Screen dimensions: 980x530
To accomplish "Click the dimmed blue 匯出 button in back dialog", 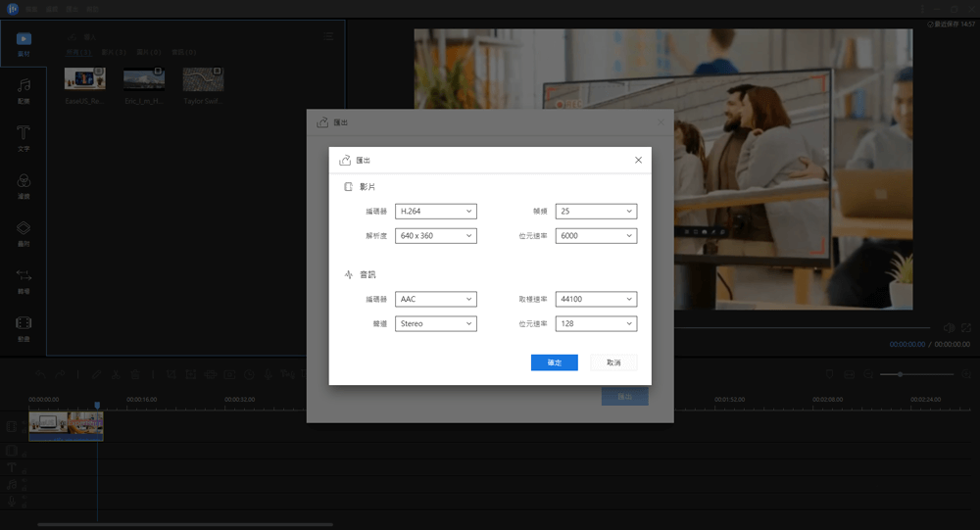I will 625,396.
